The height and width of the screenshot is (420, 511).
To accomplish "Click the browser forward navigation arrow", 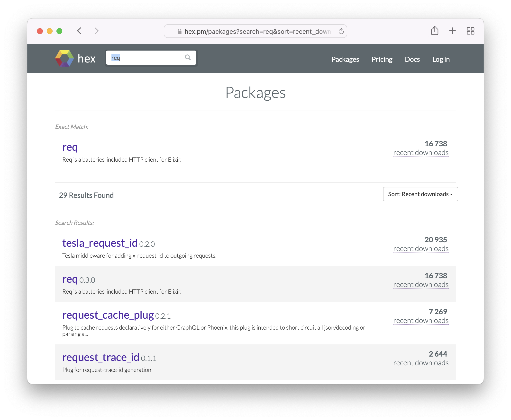I will [x=96, y=31].
